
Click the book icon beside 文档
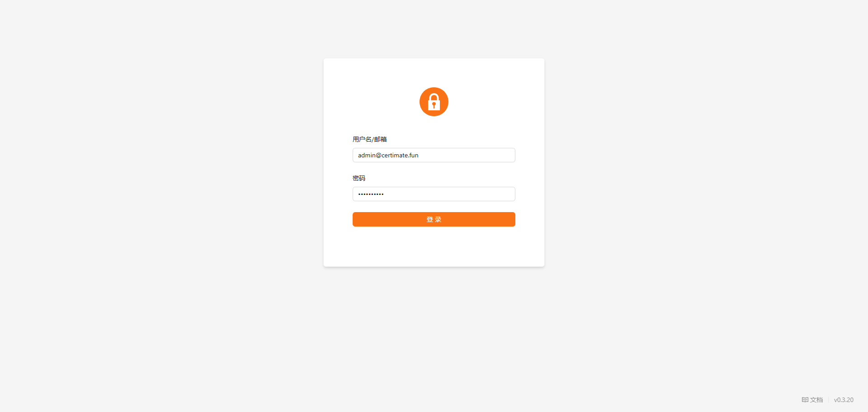tap(805, 400)
